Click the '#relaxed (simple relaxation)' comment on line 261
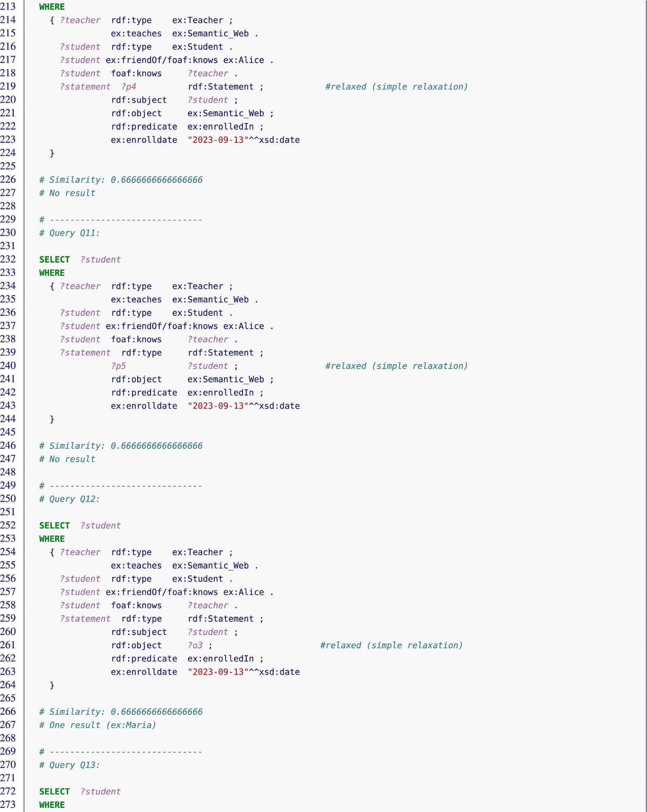 coord(391,645)
